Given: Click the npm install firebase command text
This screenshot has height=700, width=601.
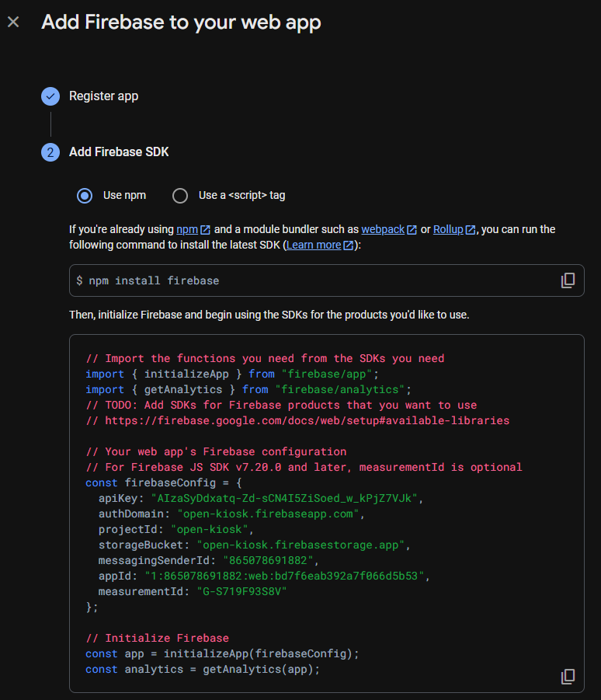Looking at the screenshot, I should click(x=154, y=280).
